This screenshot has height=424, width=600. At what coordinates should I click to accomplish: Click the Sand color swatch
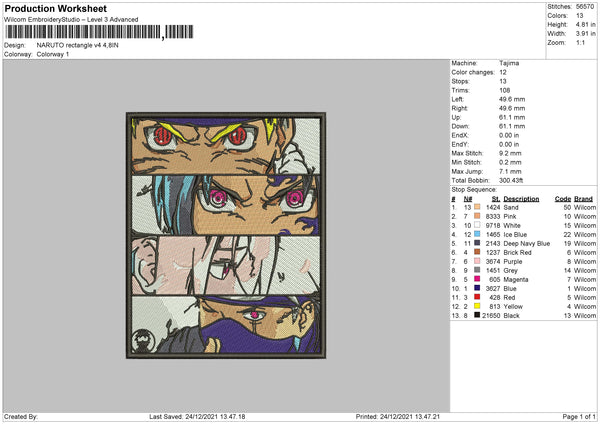pyautogui.click(x=477, y=207)
